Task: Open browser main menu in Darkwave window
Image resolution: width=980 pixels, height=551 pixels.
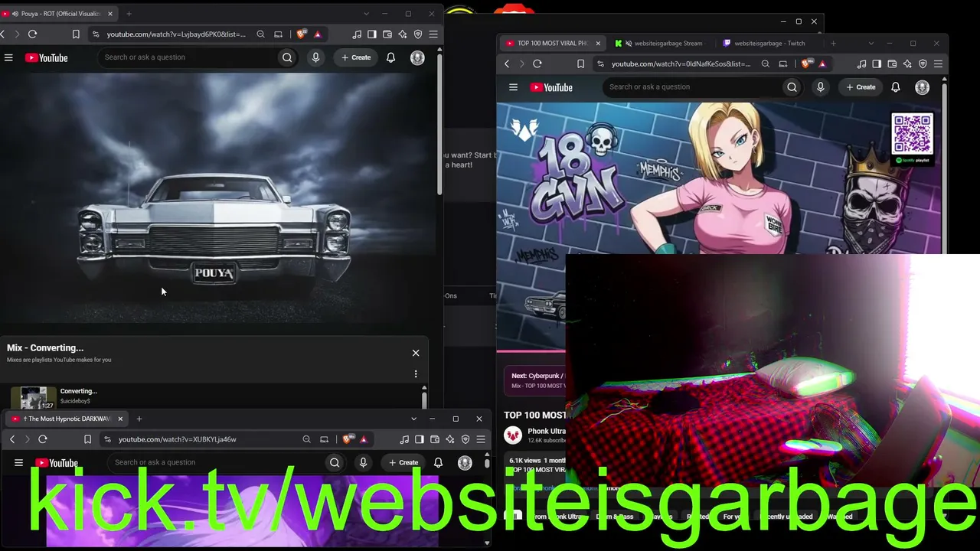Action: pyautogui.click(x=481, y=439)
